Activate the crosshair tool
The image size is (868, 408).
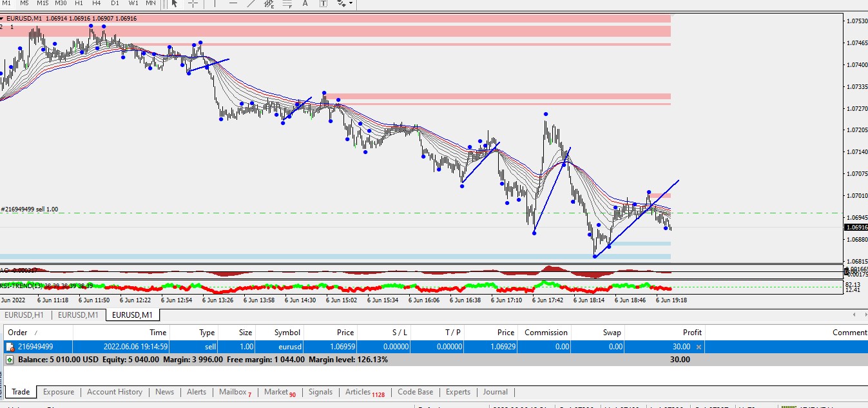coord(193,3)
